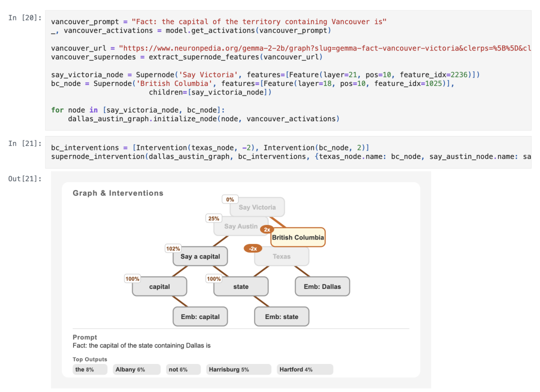
Task: Click the Albany 6% output chip
Action: tap(136, 369)
